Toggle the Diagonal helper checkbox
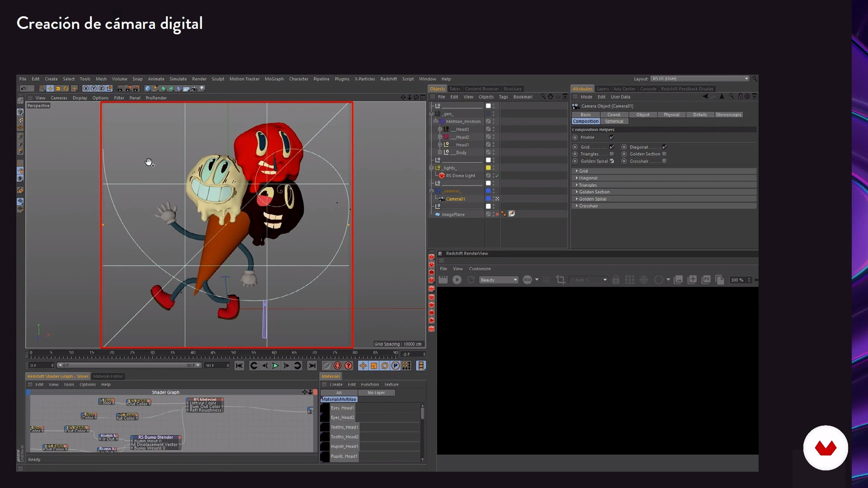The width and height of the screenshot is (868, 488). click(x=664, y=147)
